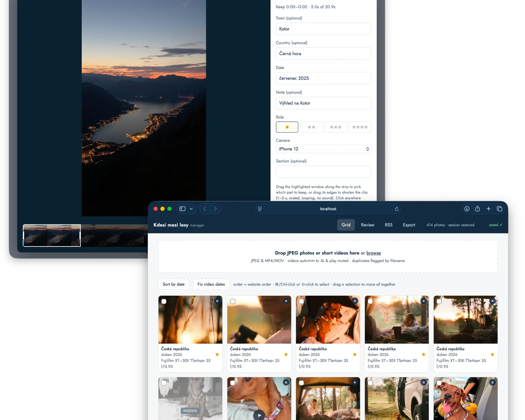Click the reader icon in address bar

(260, 209)
